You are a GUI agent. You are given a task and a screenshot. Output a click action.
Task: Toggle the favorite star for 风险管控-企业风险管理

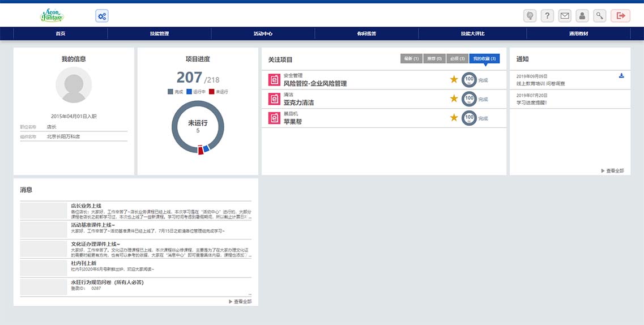pos(454,79)
